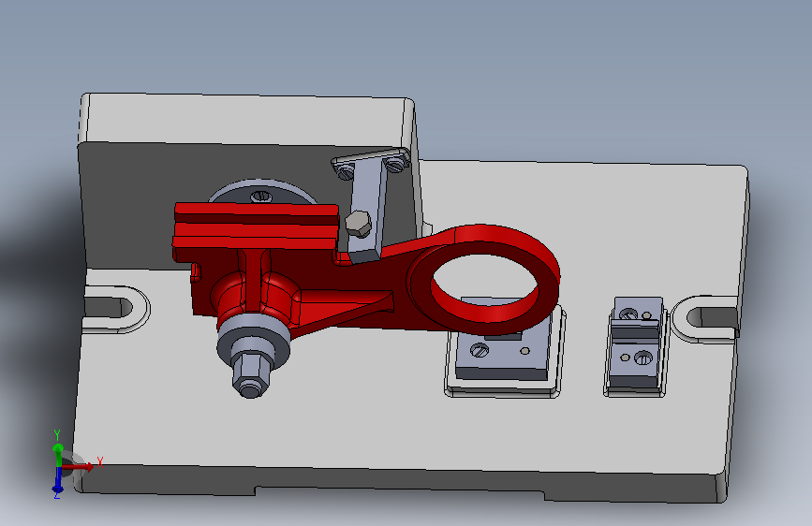Click the blue Z axis of the triad
Image resolution: width=812 pixels, height=526 pixels.
[x=58, y=480]
